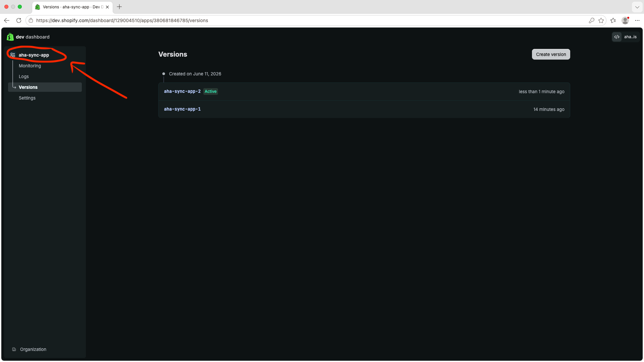Click the Organization building icon
This screenshot has height=362, width=644.
tap(14, 349)
